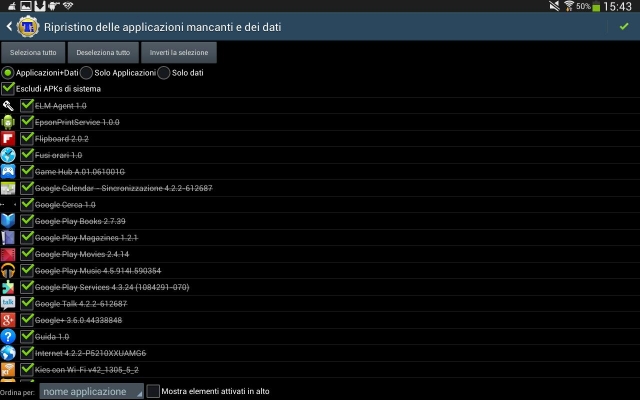Tap Kies con Wi-Fi v42_1305_5_2 text
This screenshot has height=400, width=640.
coord(87,370)
